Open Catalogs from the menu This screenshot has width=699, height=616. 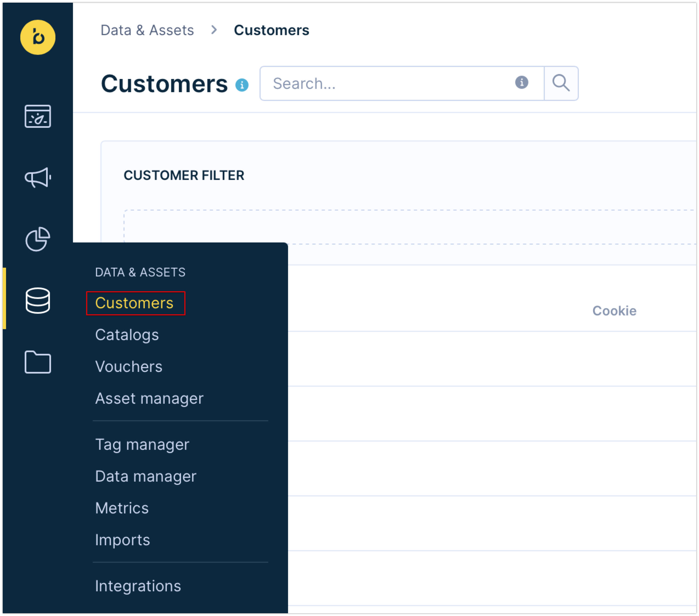pos(127,335)
